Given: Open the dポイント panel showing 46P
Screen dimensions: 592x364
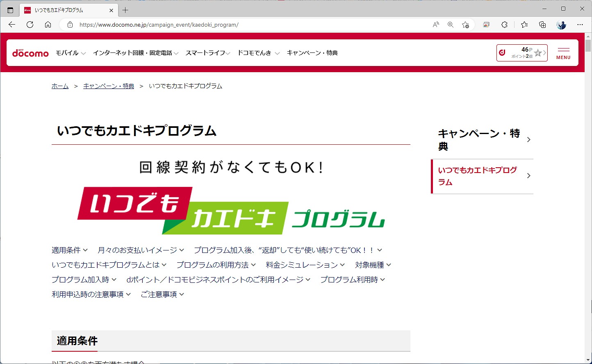Looking at the screenshot, I should (x=521, y=52).
